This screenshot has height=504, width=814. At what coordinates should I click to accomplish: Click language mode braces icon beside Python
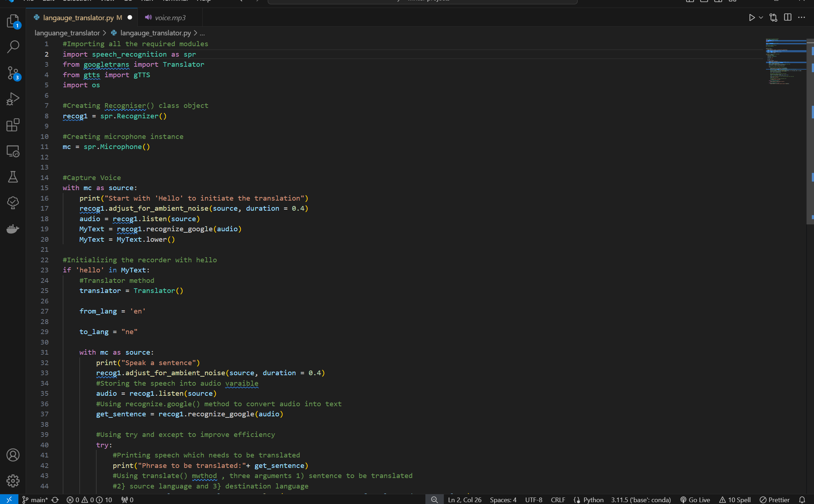click(577, 500)
